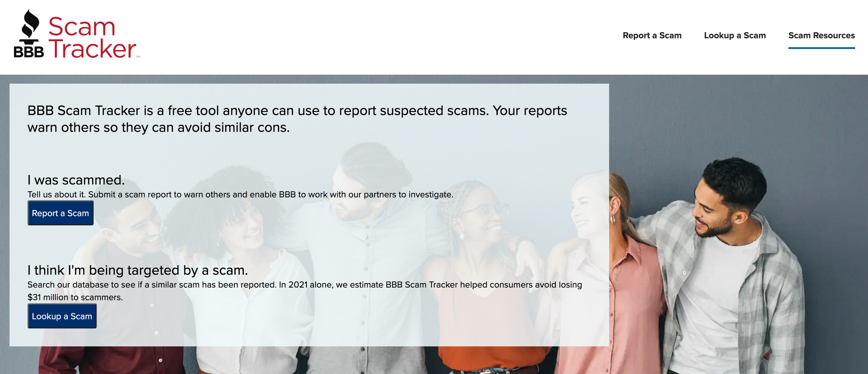Click the 'BBB Scam Tracker is a free tool' intro text
This screenshot has height=374, width=868.
point(297,119)
